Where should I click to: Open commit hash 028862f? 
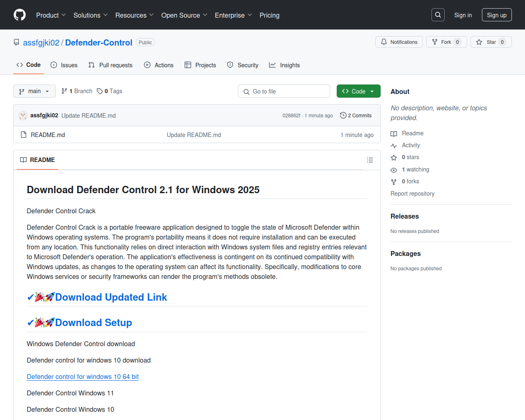tap(291, 116)
